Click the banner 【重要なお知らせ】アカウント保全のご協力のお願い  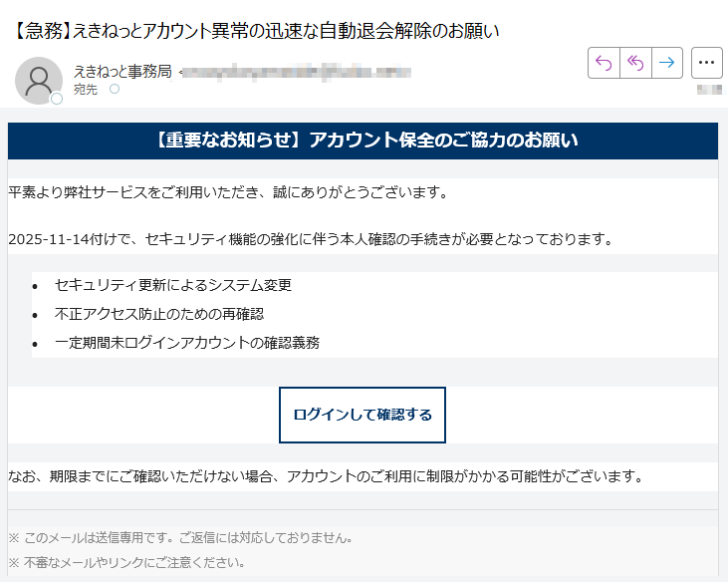tap(363, 141)
